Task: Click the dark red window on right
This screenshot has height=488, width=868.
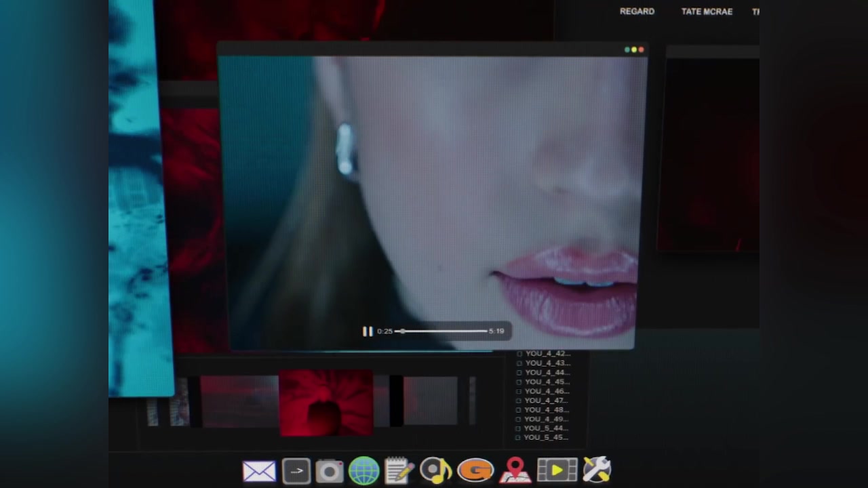Action: (709, 149)
